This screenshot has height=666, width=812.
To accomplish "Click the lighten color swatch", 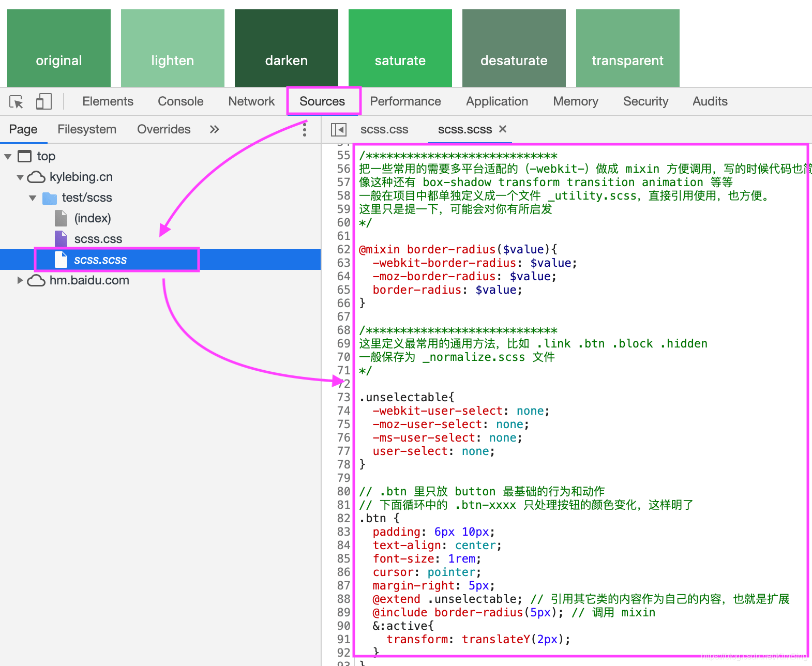I will (x=173, y=48).
